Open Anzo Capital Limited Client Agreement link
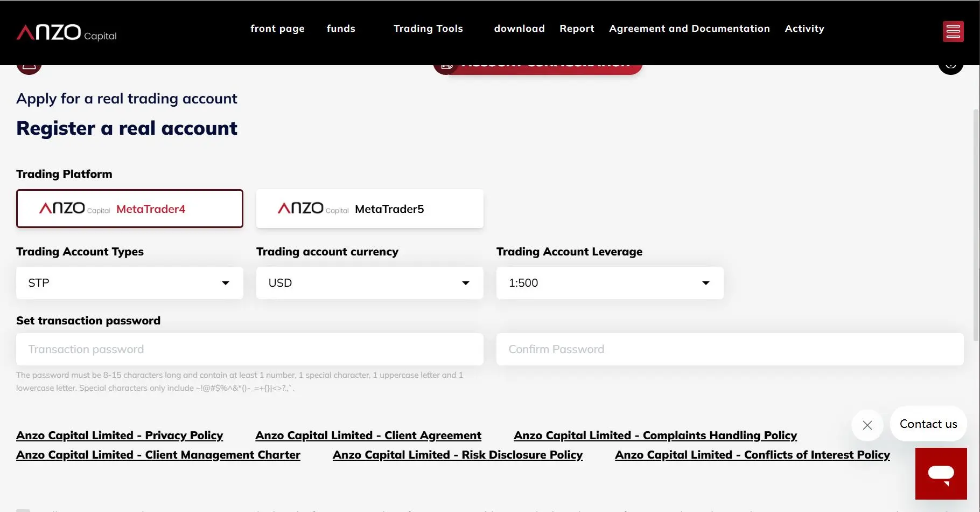980x512 pixels. click(x=368, y=435)
